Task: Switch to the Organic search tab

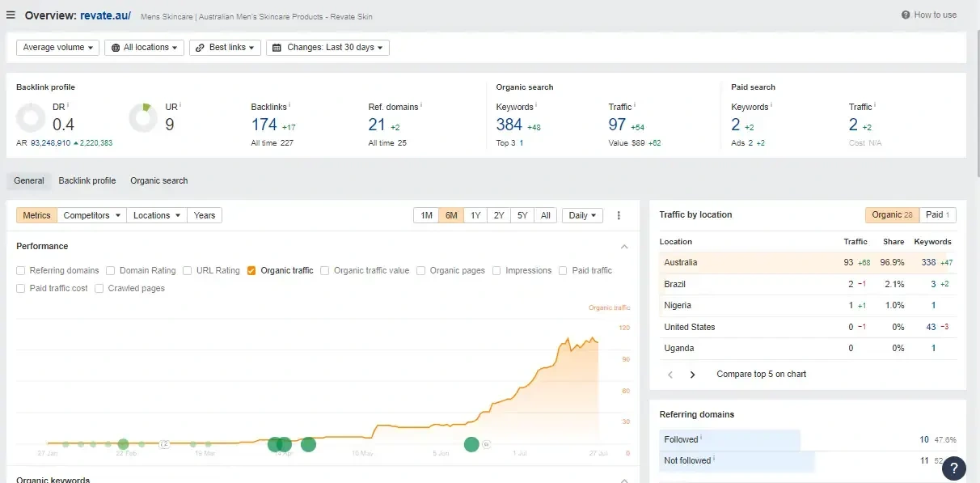Action: point(159,181)
